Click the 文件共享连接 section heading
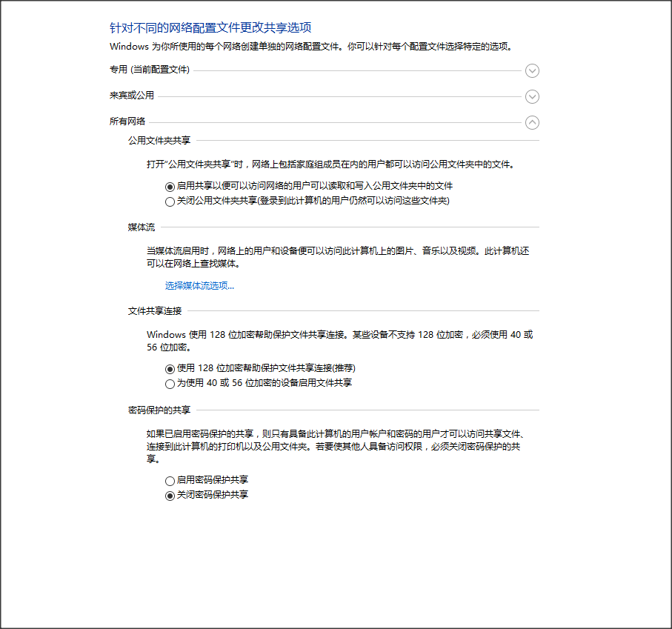Viewport: 672px width, 629px height. pyautogui.click(x=155, y=311)
